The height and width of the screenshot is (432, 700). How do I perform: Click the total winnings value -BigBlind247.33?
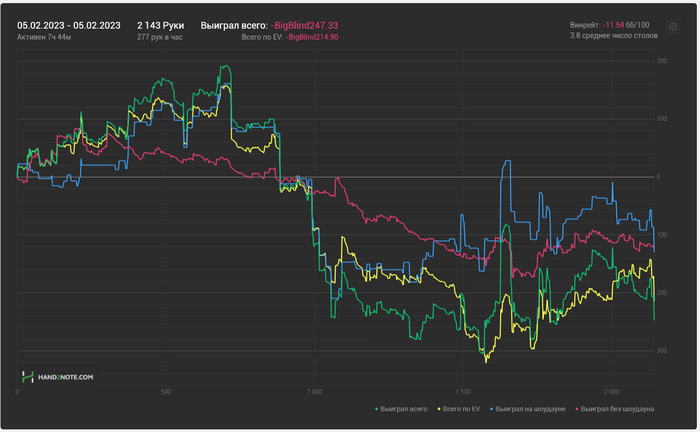(x=304, y=25)
